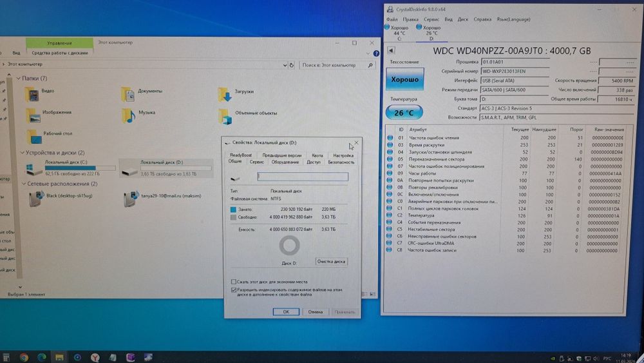Image resolution: width=644 pixels, height=363 pixels.
Task: Click status dot for C2 Температура row
Action: click(x=390, y=215)
